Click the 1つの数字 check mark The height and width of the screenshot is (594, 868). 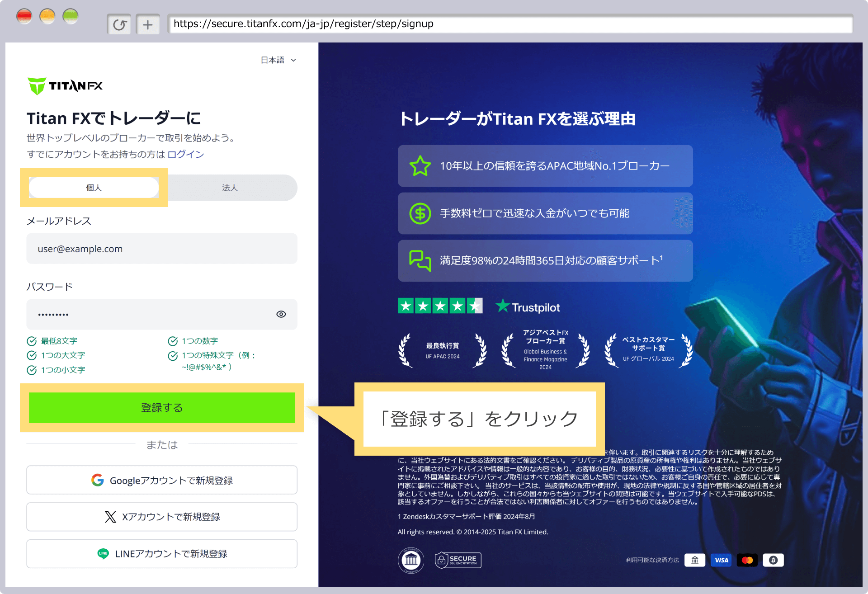point(173,341)
